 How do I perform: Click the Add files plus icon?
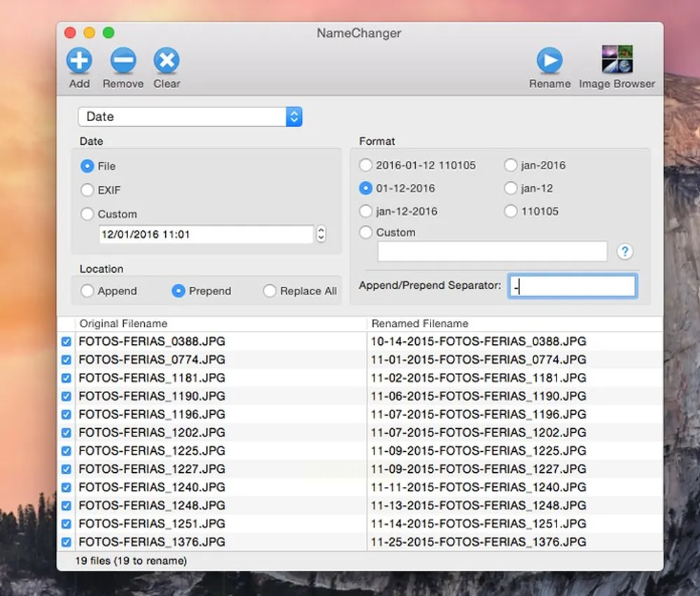click(79, 62)
